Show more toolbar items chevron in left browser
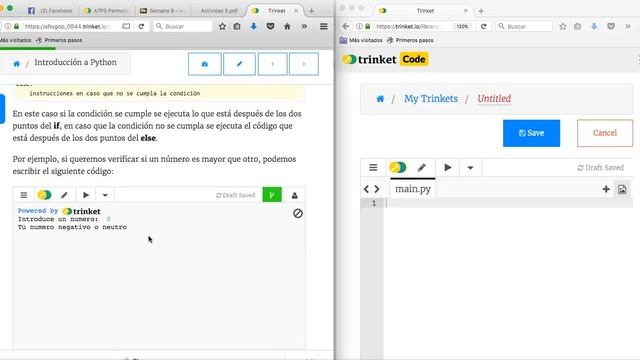The width and height of the screenshot is (640, 360). [304, 27]
